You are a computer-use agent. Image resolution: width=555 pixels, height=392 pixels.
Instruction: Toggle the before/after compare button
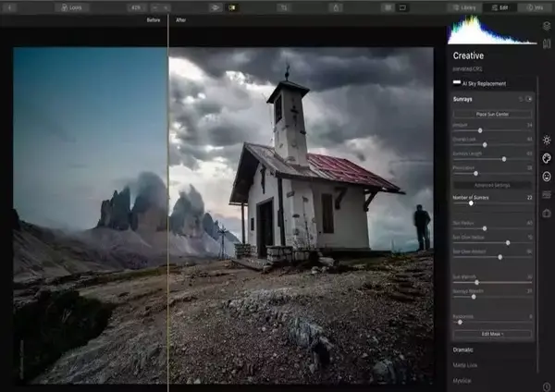tap(232, 7)
